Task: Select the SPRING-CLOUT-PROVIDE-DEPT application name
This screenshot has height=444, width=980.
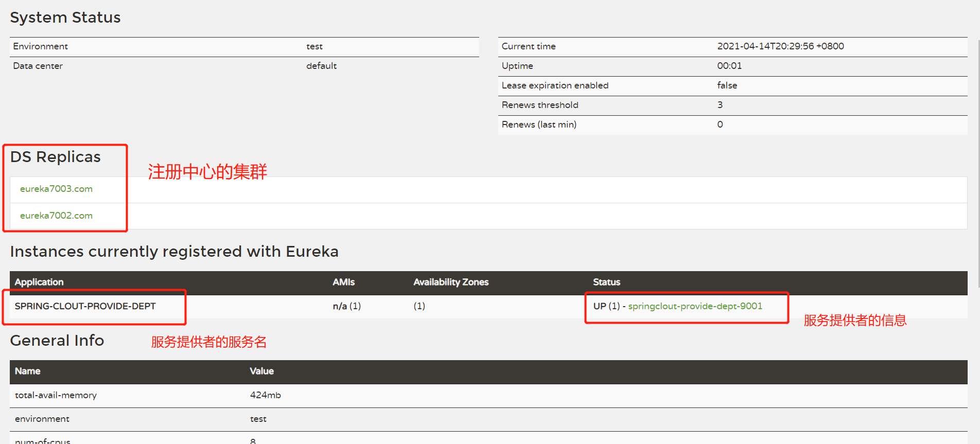Action: [85, 306]
